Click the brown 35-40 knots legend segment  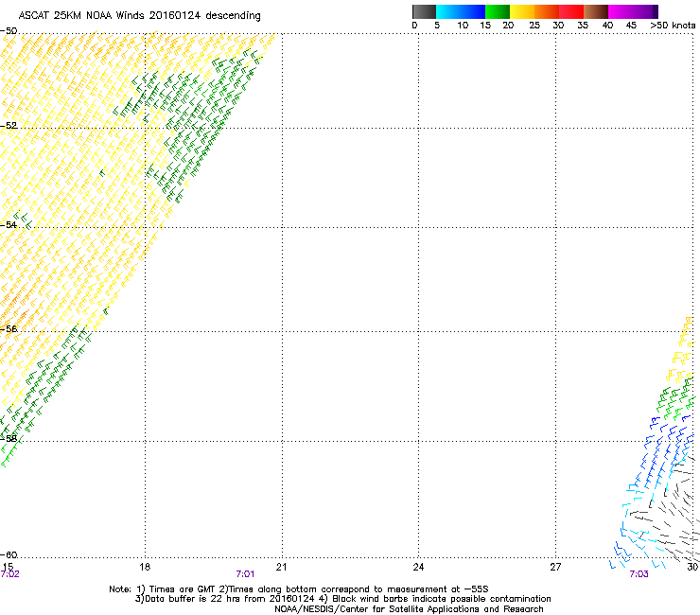[596, 11]
